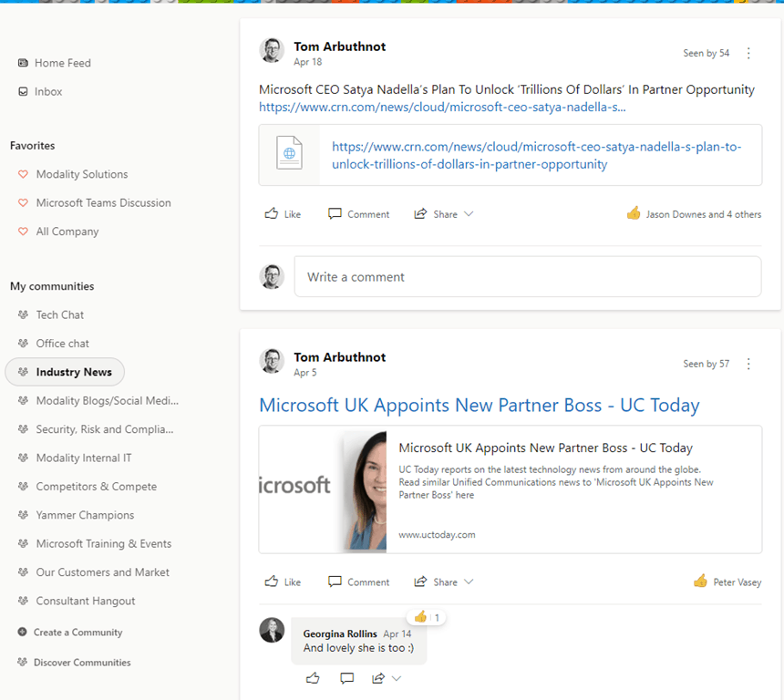The height and width of the screenshot is (700, 784).
Task: Click the Home Feed icon in sidebar
Action: [x=23, y=63]
